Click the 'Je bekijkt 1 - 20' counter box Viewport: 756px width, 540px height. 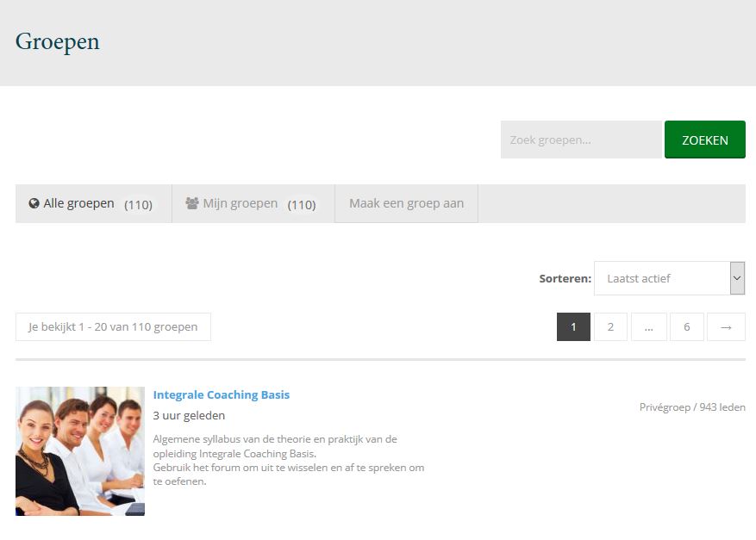pyautogui.click(x=113, y=327)
